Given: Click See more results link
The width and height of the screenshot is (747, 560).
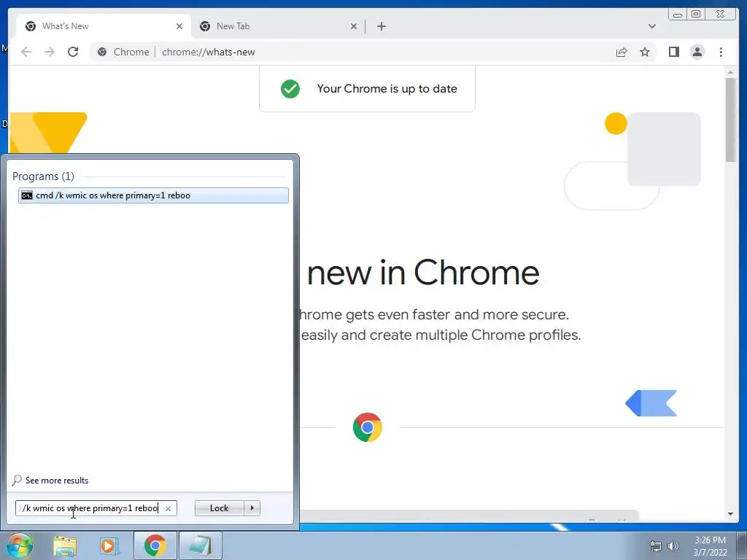Looking at the screenshot, I should (57, 481).
